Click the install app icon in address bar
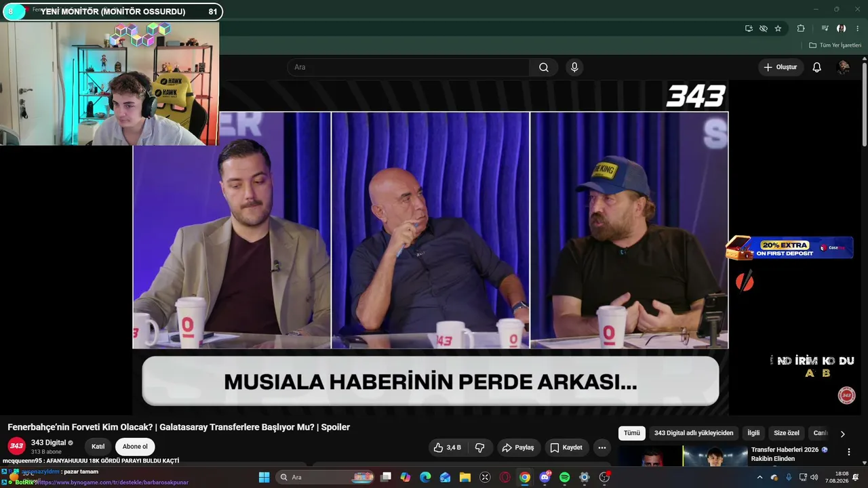This screenshot has width=868, height=488. (749, 28)
